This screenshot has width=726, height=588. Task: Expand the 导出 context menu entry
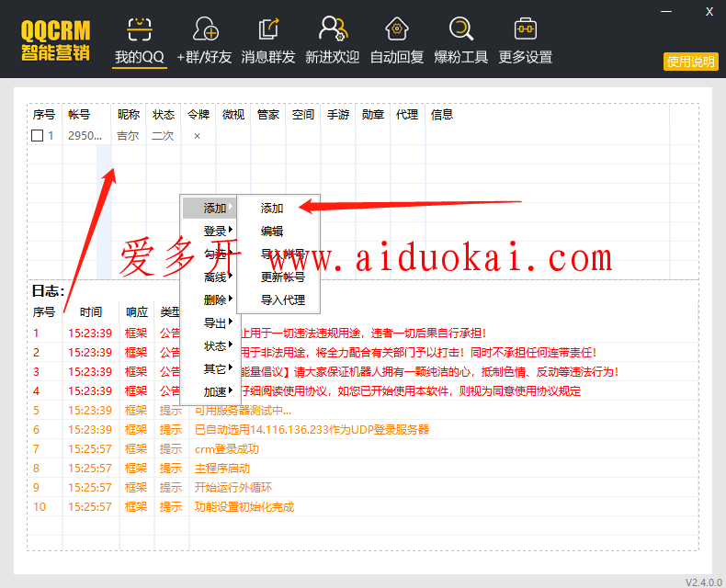210,323
